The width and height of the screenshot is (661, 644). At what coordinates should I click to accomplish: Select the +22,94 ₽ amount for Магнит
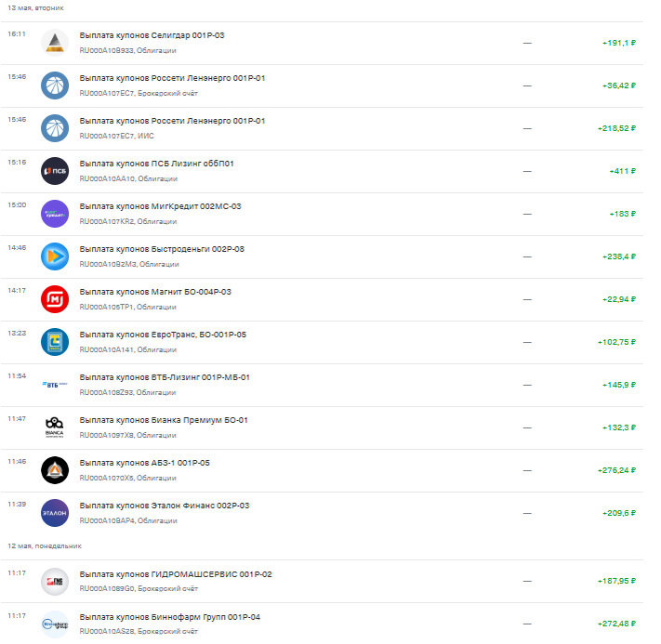[x=619, y=299]
